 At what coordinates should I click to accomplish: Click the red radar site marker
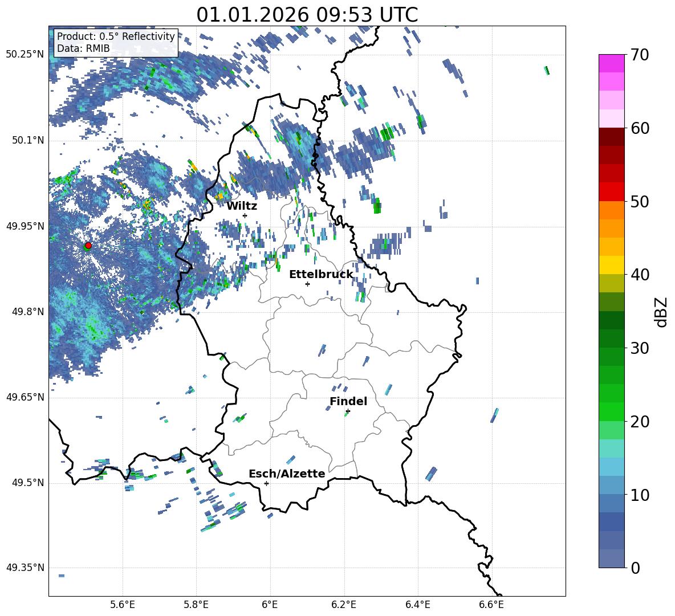coord(88,245)
